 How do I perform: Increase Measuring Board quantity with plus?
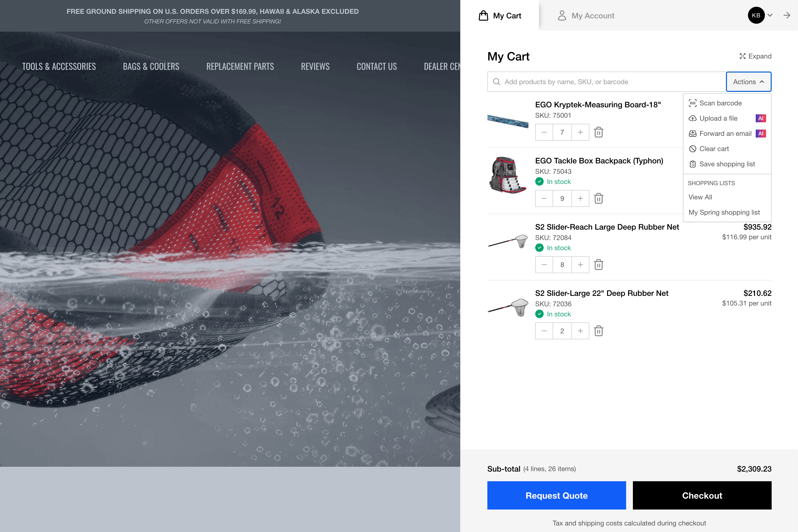coord(580,132)
